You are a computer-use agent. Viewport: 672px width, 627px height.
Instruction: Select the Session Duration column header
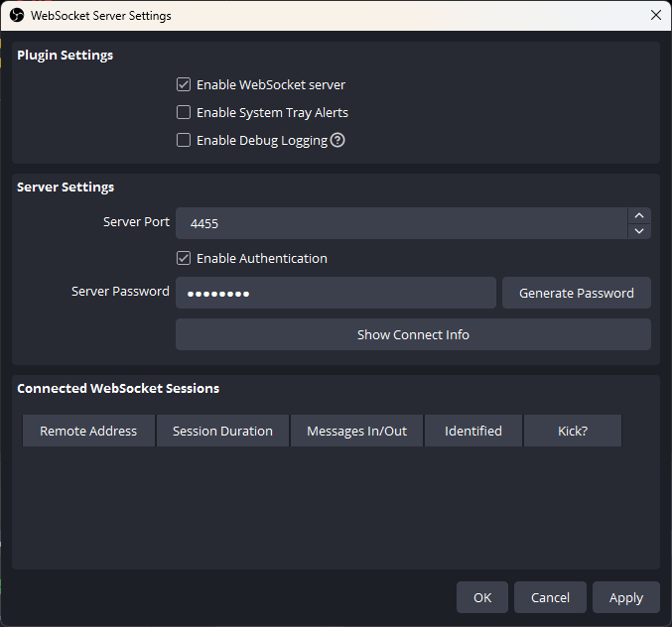click(222, 431)
